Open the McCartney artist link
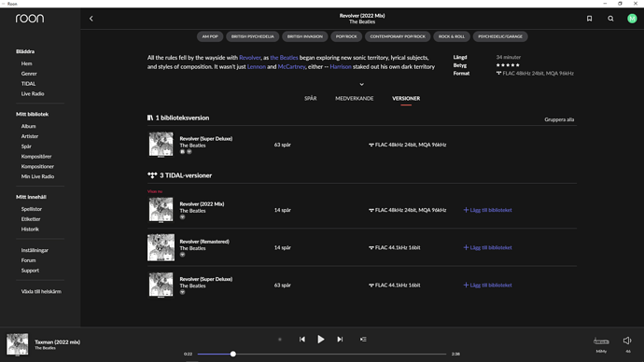This screenshot has width=644, height=362. [291, 66]
